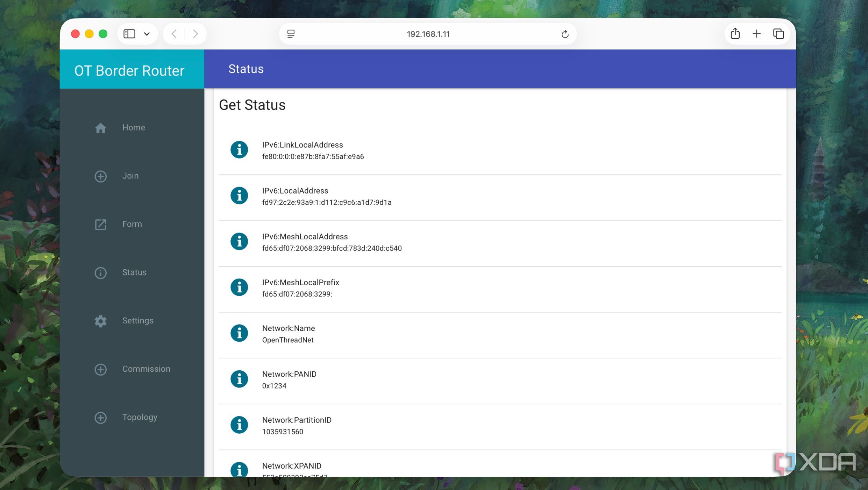Show the tab overview icon
868x490 pixels.
point(778,34)
